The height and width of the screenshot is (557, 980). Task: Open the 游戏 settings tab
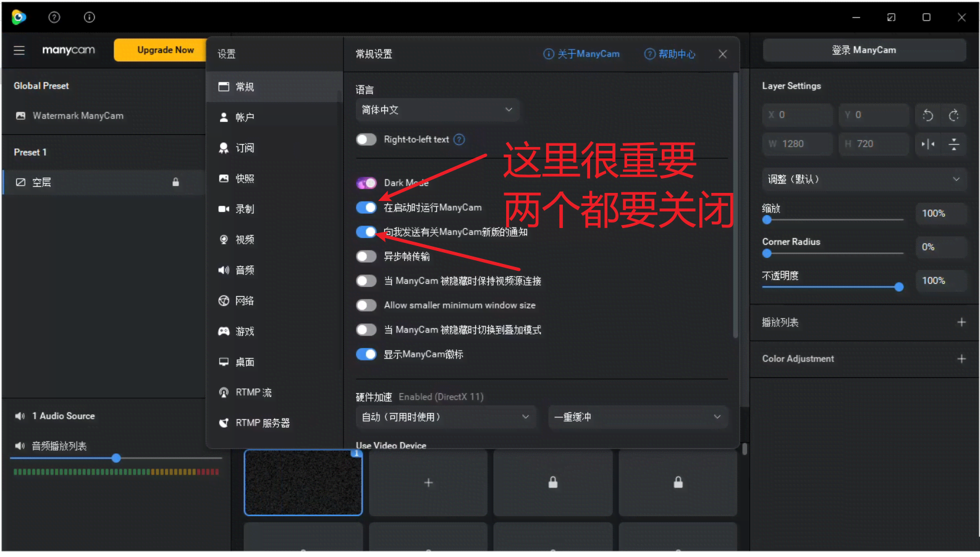(274, 331)
